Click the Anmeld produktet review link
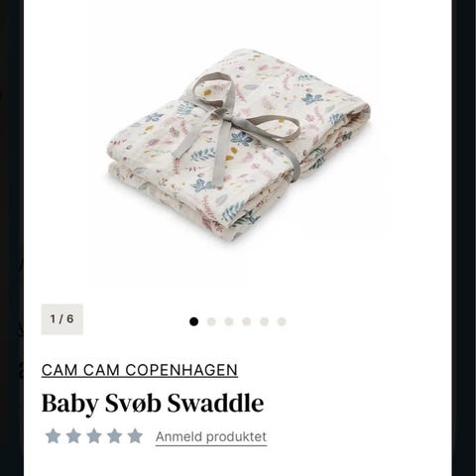476x476 pixels. (211, 437)
